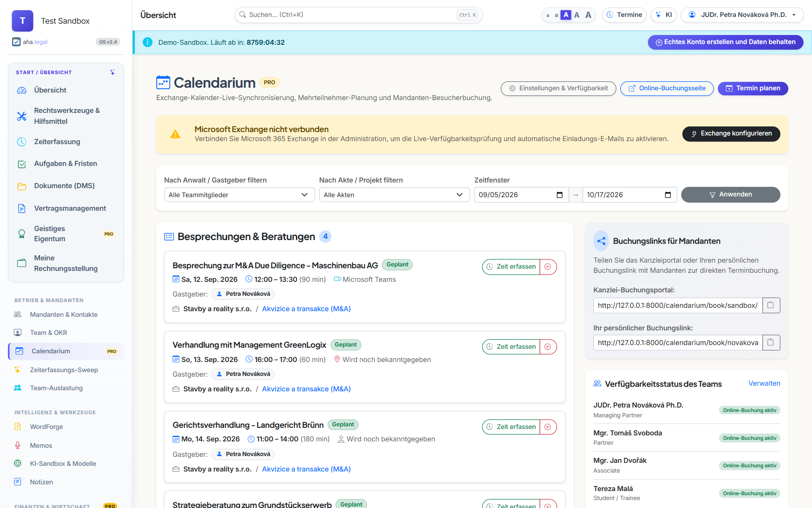Open Akvizice a transakce link under GreenLogix meeting
This screenshot has height=508, width=812.
(x=306, y=389)
